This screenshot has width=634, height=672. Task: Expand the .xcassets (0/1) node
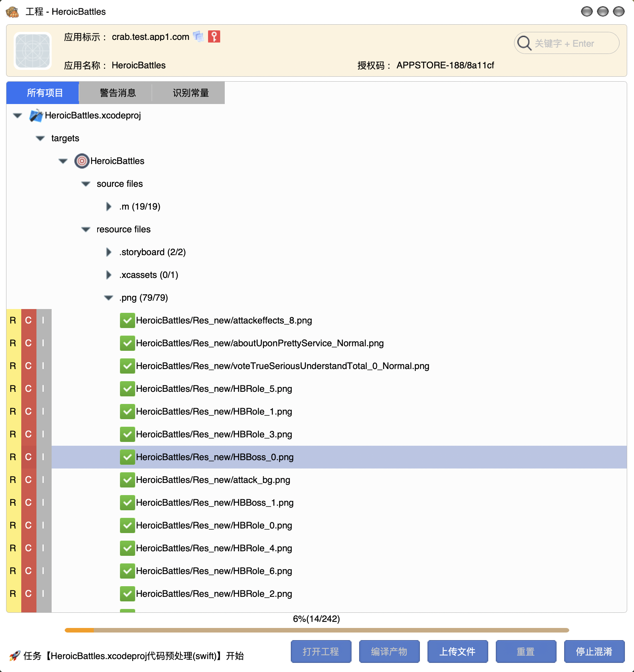[x=109, y=275]
